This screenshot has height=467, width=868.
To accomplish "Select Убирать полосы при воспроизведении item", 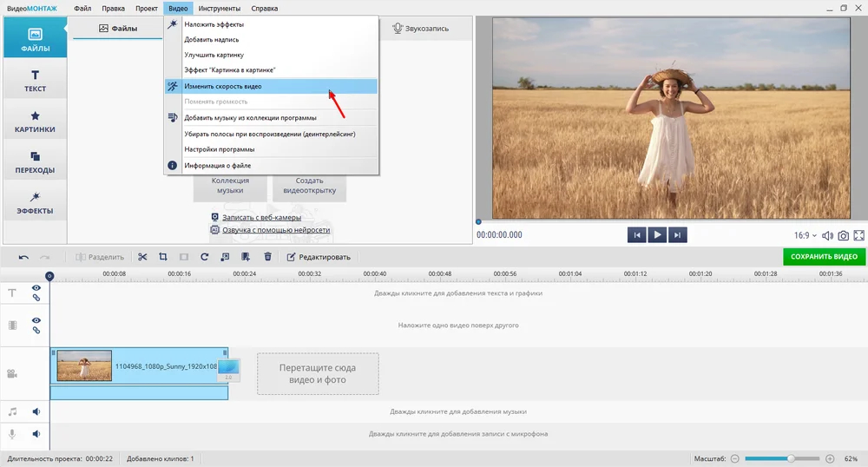I will pos(271,134).
